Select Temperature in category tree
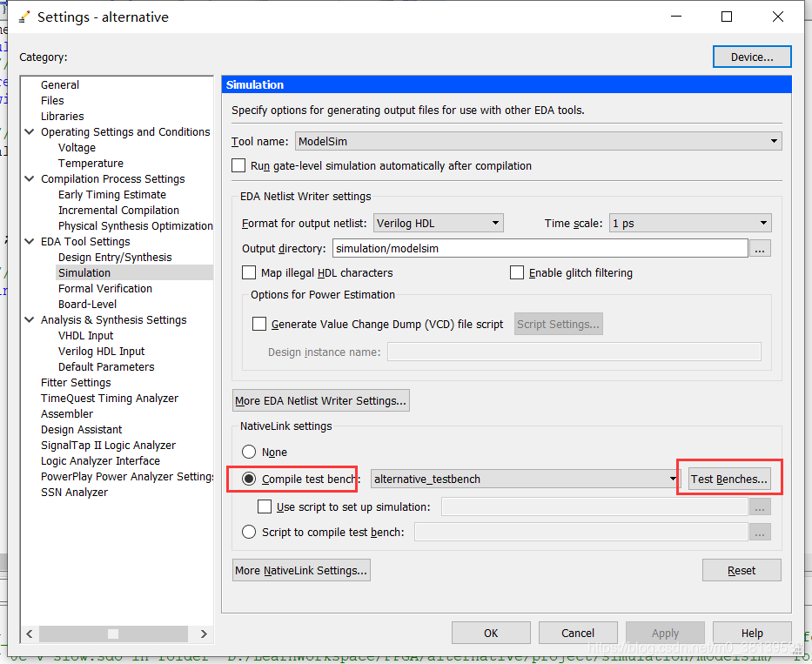The width and height of the screenshot is (812, 664). (x=91, y=163)
